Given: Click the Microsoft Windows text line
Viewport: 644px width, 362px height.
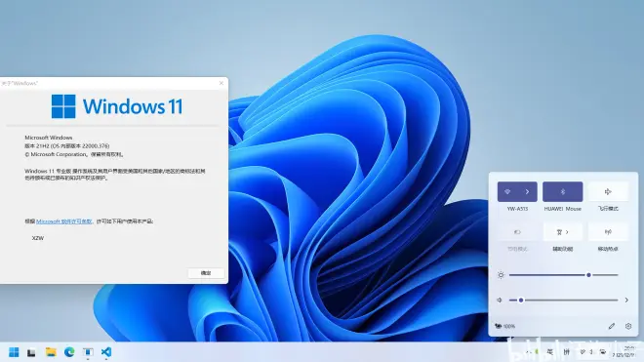Looking at the screenshot, I should [49, 138].
